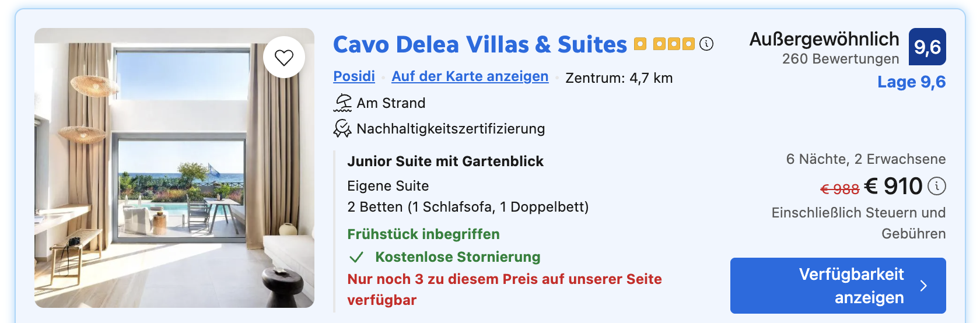Open Cavo Delea Villas & Suites title

click(x=480, y=44)
